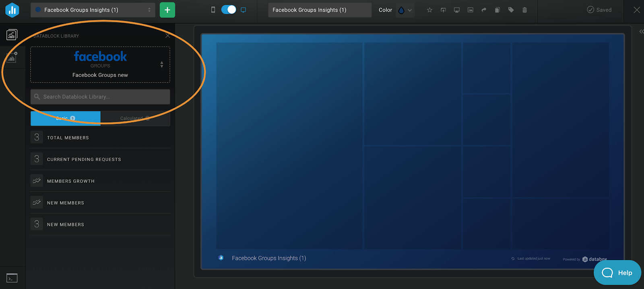The height and width of the screenshot is (289, 644).
Task: Expand the Facebook Groups data source selector
Action: pos(161,64)
